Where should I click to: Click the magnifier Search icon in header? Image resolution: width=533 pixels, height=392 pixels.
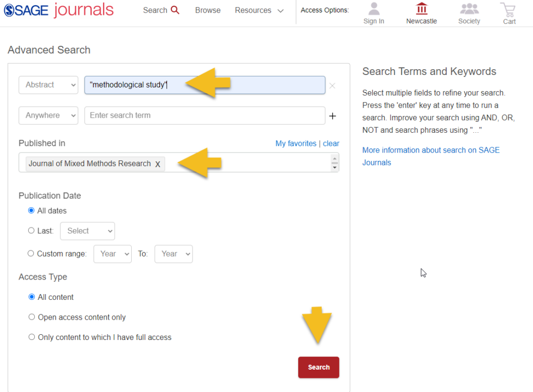(x=175, y=10)
